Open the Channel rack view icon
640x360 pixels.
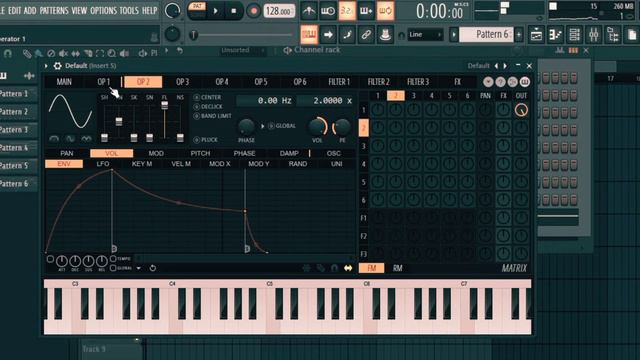574,35
